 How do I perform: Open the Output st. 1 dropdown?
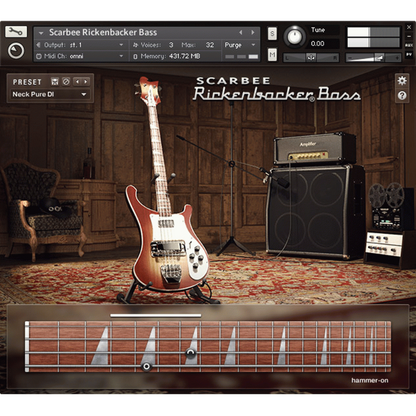click(80, 45)
